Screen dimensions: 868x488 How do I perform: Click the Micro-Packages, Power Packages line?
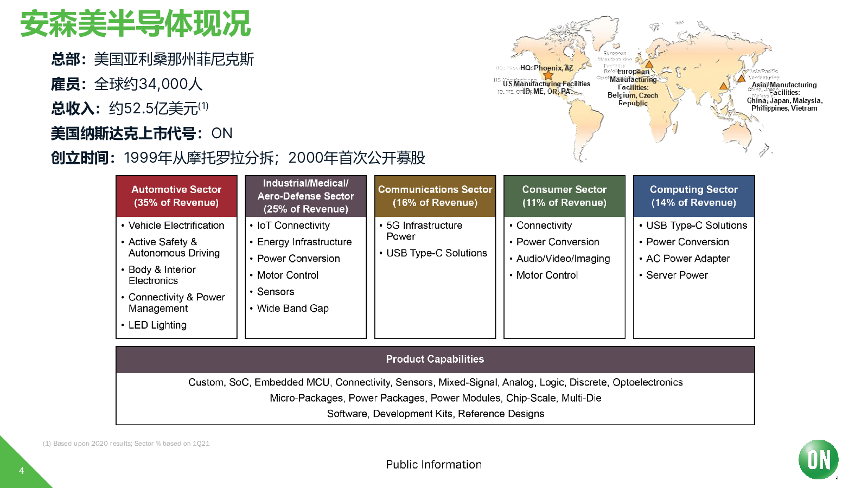(435, 398)
